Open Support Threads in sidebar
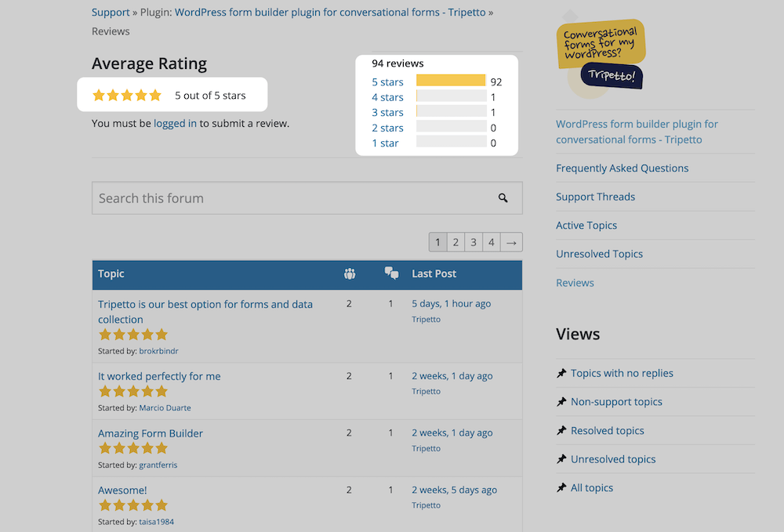Image resolution: width=784 pixels, height=532 pixels. point(596,197)
